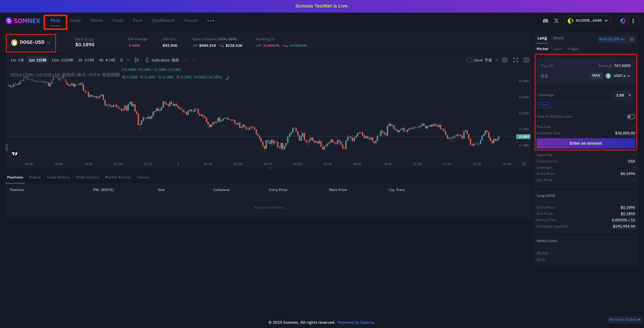Open the candlestick chart style icon
644x328 pixels.
click(137, 60)
